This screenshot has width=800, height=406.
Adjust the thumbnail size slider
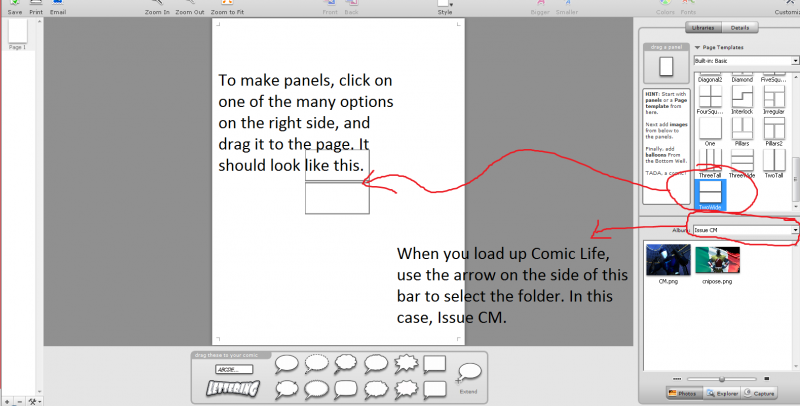(x=721, y=379)
